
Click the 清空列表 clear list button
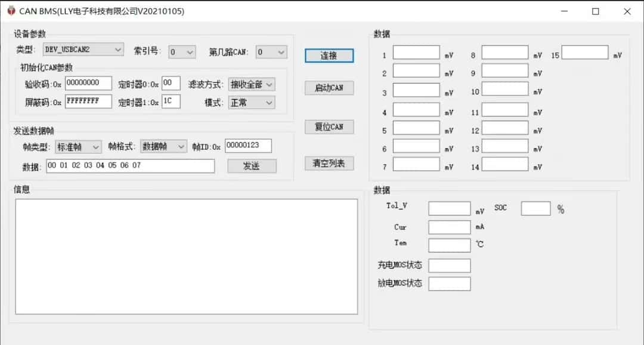coord(329,163)
